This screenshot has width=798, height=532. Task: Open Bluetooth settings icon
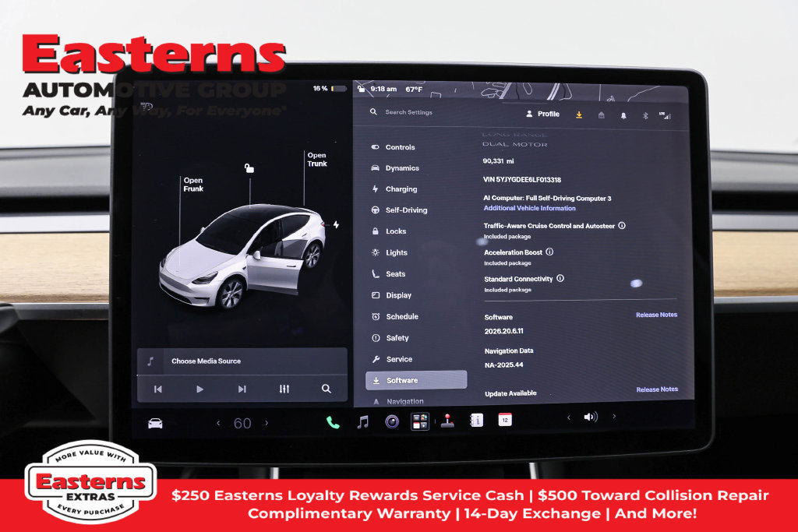pyautogui.click(x=644, y=115)
